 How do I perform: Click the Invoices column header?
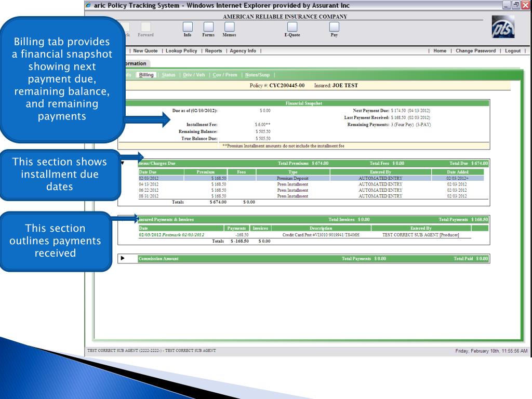click(260, 228)
